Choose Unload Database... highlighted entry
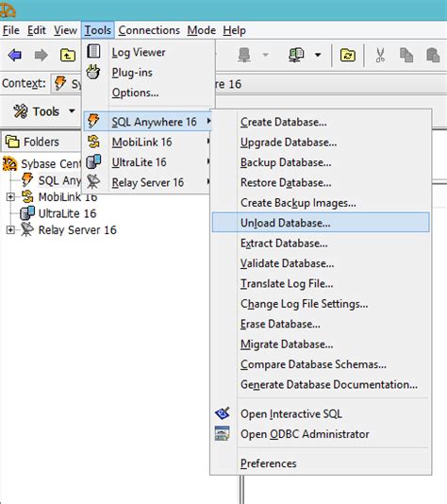The height and width of the screenshot is (504, 447). pos(321,223)
